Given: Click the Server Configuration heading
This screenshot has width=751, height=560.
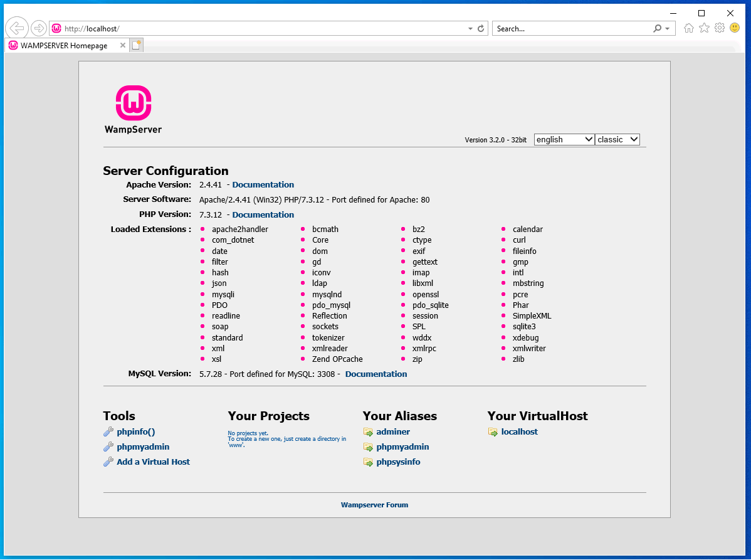Looking at the screenshot, I should (x=165, y=171).
